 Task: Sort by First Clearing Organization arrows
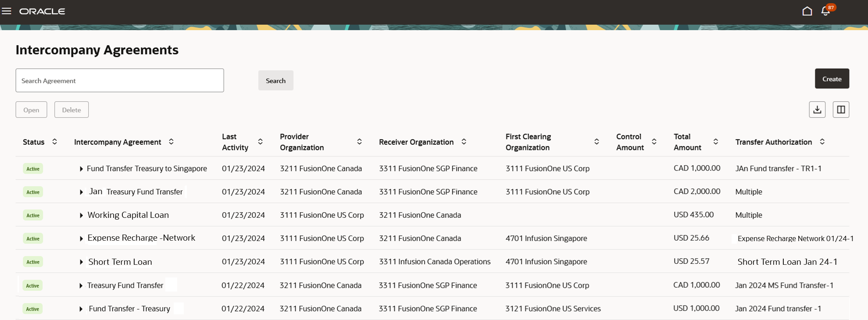(x=597, y=142)
